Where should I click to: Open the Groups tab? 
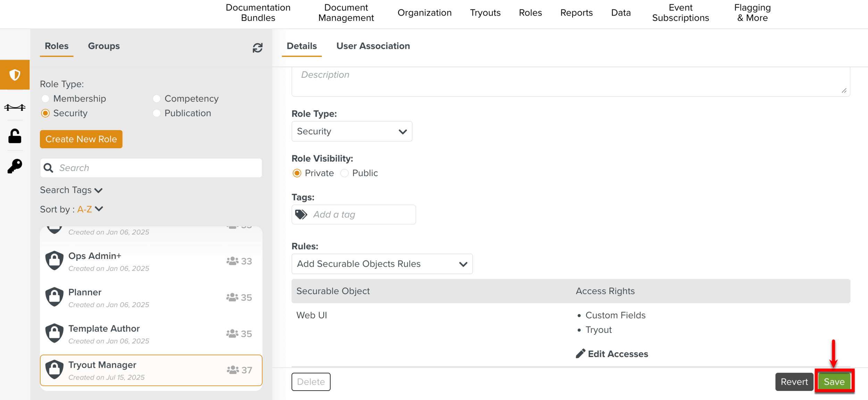[103, 46]
